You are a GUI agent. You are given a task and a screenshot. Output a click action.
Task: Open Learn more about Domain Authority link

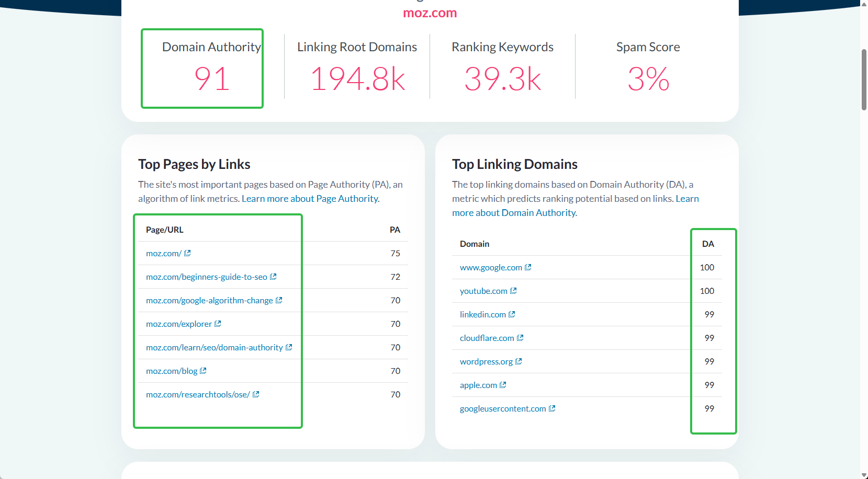pyautogui.click(x=514, y=213)
